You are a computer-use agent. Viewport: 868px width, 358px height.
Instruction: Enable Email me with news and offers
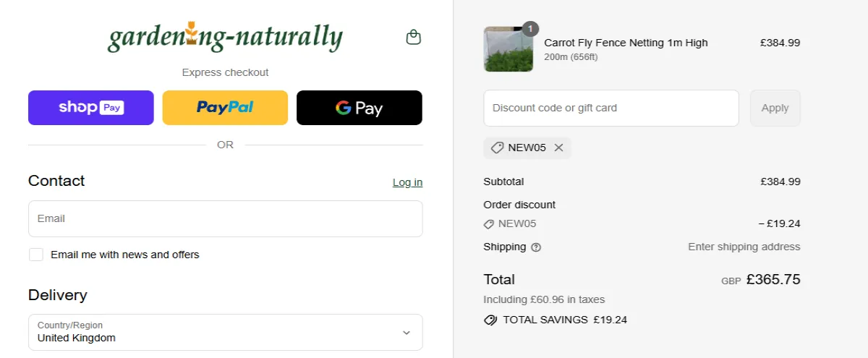[x=36, y=255]
